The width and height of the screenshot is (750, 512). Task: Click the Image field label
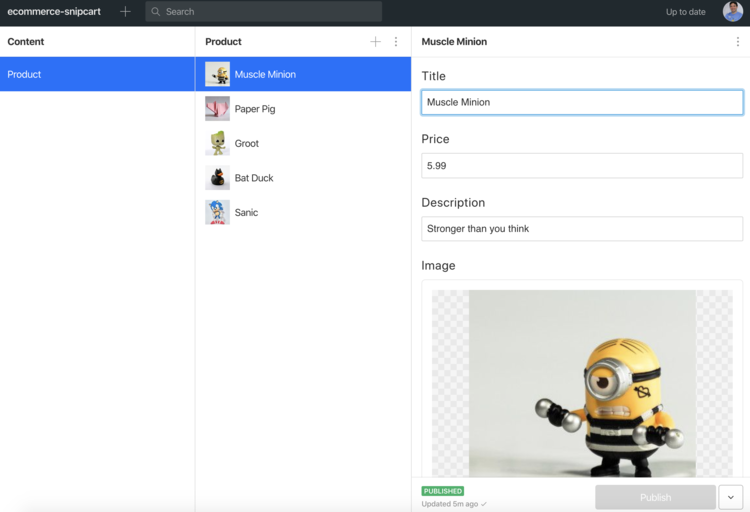pyautogui.click(x=438, y=266)
